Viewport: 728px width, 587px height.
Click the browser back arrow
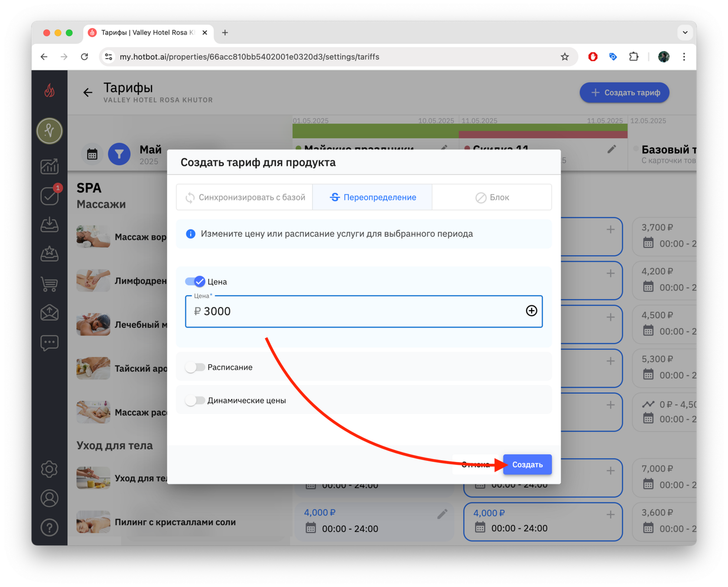pos(44,57)
